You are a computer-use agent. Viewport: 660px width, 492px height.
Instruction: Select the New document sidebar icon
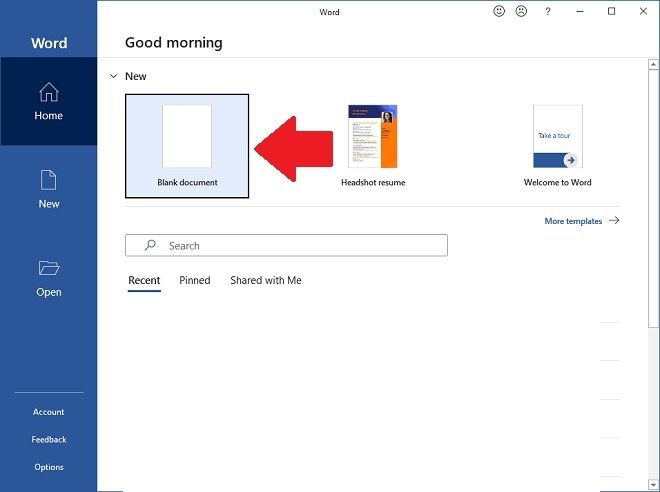[x=48, y=180]
